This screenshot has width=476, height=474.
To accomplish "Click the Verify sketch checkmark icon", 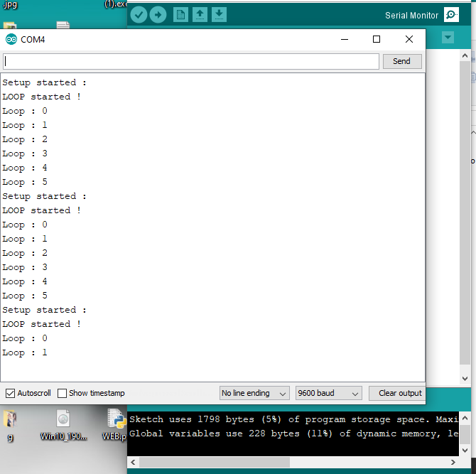I will pyautogui.click(x=139, y=14).
